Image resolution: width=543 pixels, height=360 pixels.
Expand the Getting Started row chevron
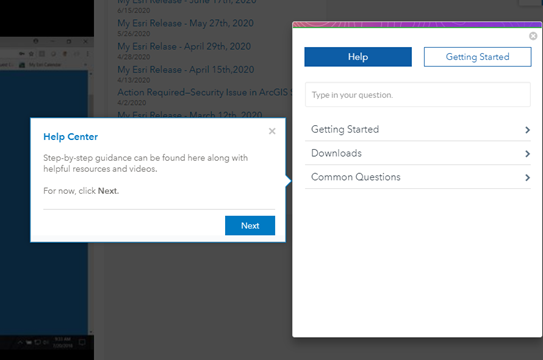527,130
